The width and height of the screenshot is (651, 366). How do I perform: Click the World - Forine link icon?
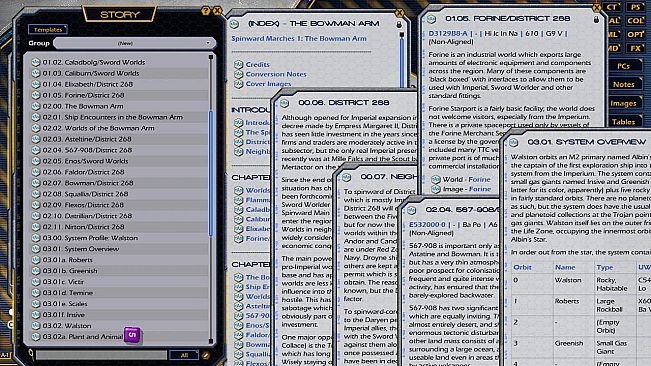point(436,179)
